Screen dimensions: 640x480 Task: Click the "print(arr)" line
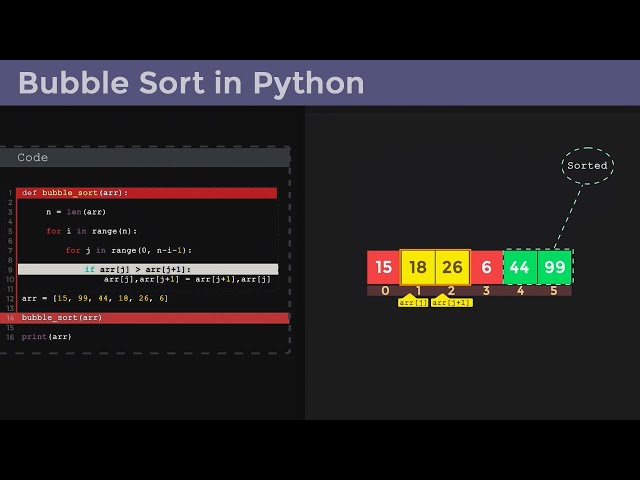click(47, 337)
